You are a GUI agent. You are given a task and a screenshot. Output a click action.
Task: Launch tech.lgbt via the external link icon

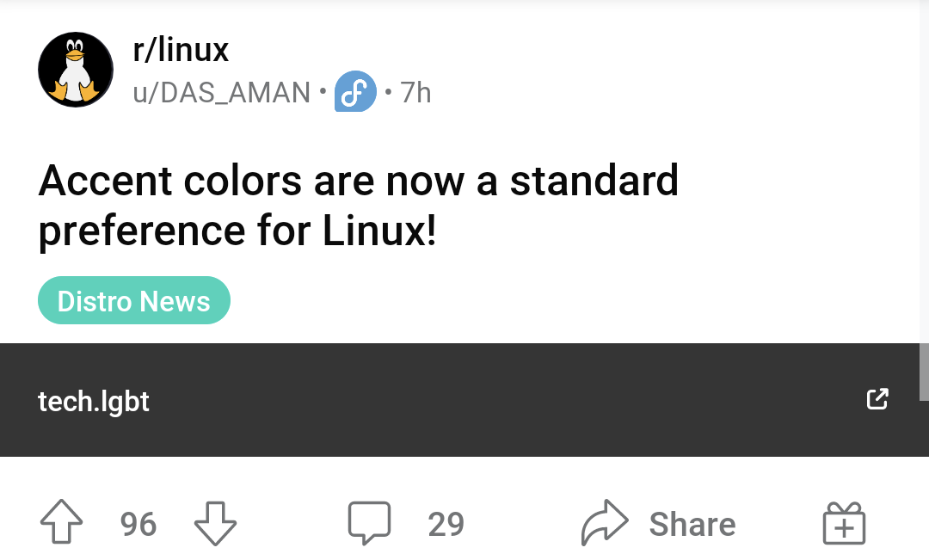click(877, 399)
